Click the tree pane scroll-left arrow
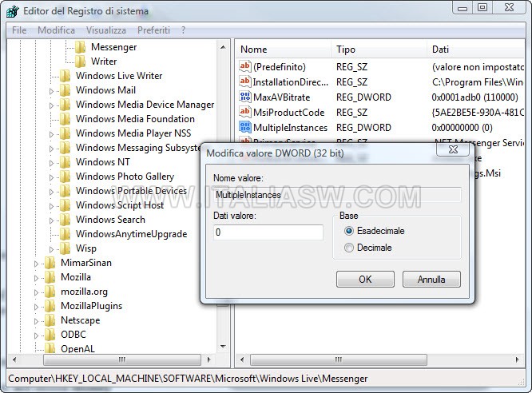The width and height of the screenshot is (532, 393). point(14,359)
